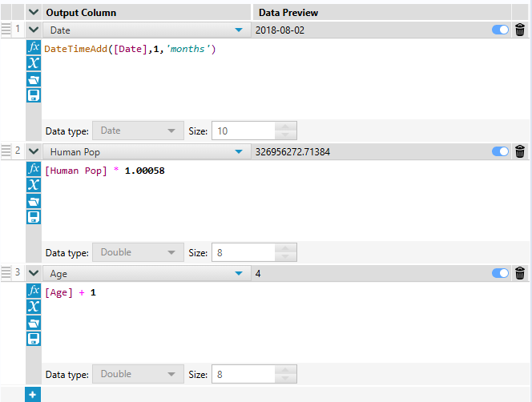Viewport: 532px width, 402px height.
Task: Click the Age Size field
Action: [244, 374]
